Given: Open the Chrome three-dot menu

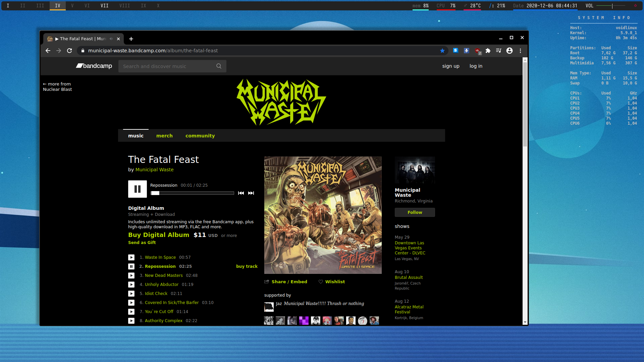Looking at the screenshot, I should click(x=521, y=51).
